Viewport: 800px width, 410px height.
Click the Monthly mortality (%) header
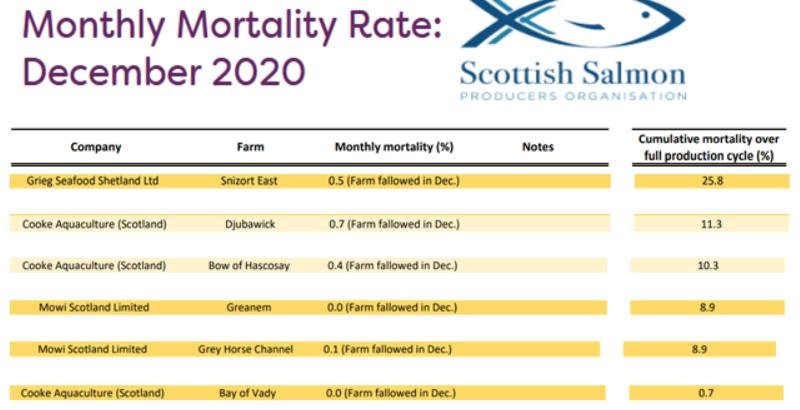394,147
